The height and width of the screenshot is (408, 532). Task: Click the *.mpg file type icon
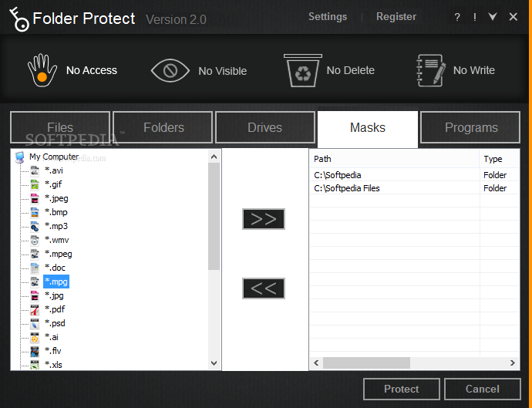pos(35,282)
